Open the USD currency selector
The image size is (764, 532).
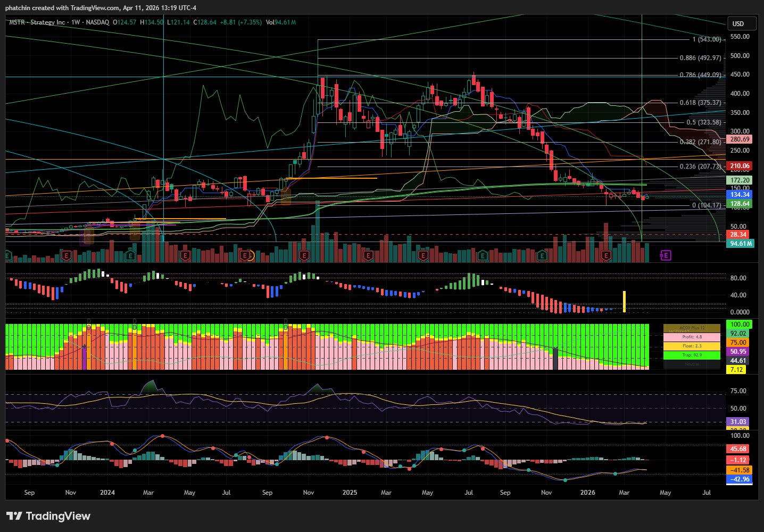pos(742,23)
